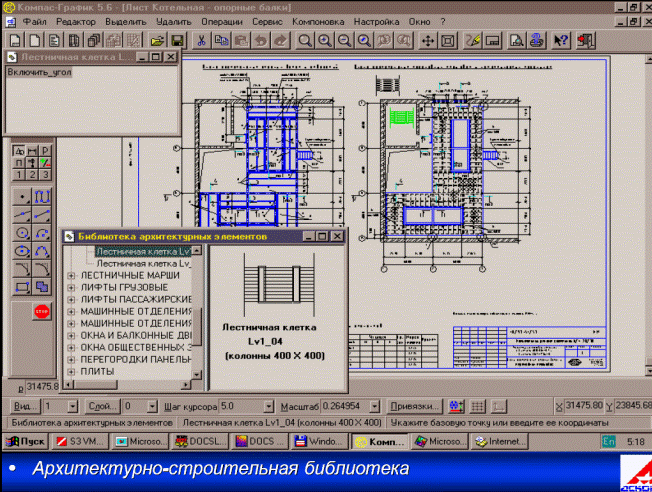
Task: Select the auxiliary line tool
Action: click(22, 215)
